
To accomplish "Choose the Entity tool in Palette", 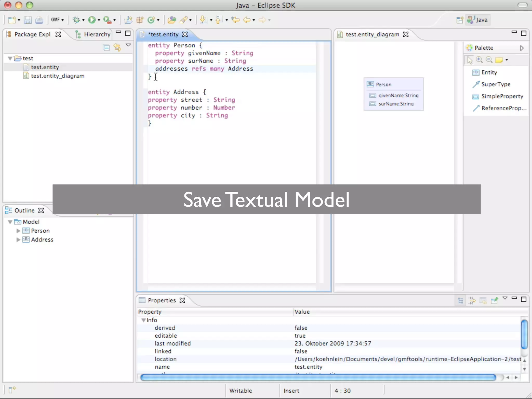I will point(484,72).
